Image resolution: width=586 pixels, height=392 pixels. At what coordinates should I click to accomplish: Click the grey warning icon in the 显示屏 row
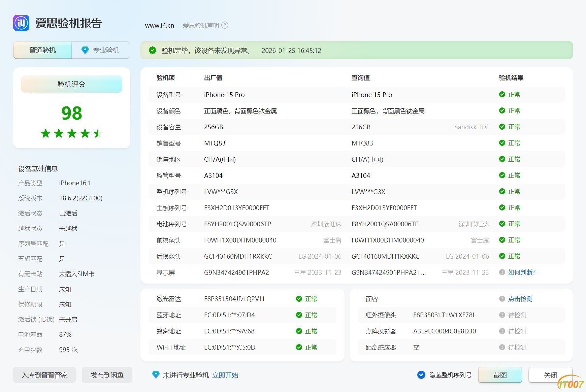click(x=502, y=272)
